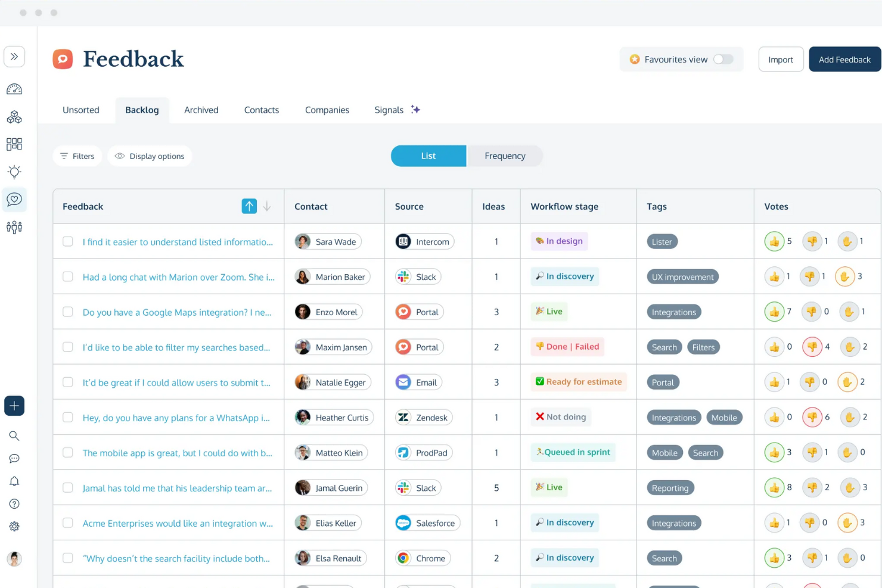Open Enzo Morel's 'Live' workflow stage
This screenshot has height=588, width=882.
[x=549, y=312]
